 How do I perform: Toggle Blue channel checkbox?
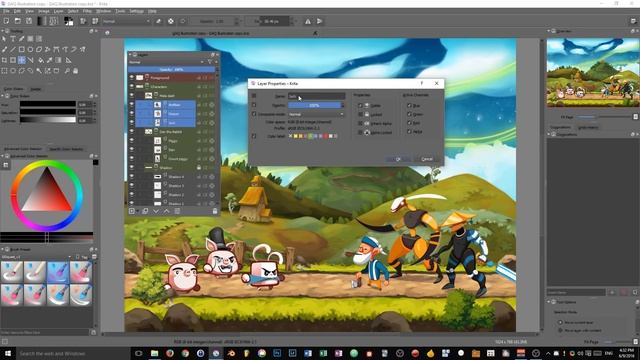coord(409,105)
